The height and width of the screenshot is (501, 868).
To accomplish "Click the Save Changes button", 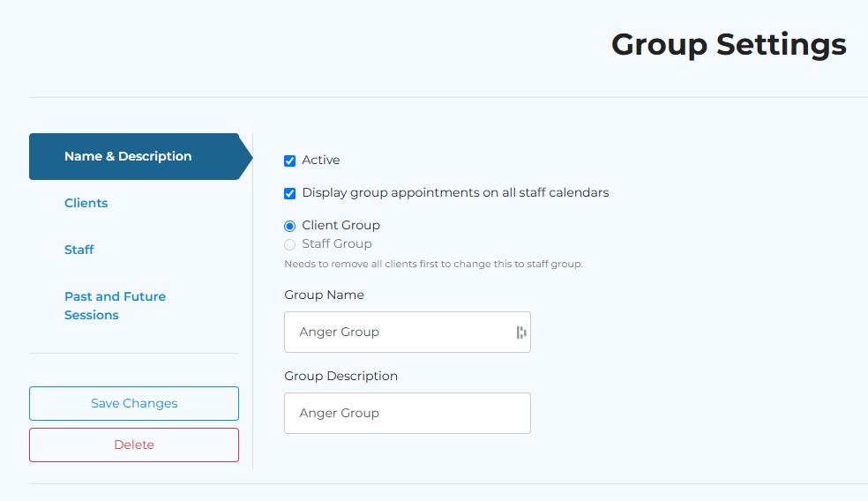I will point(134,404).
